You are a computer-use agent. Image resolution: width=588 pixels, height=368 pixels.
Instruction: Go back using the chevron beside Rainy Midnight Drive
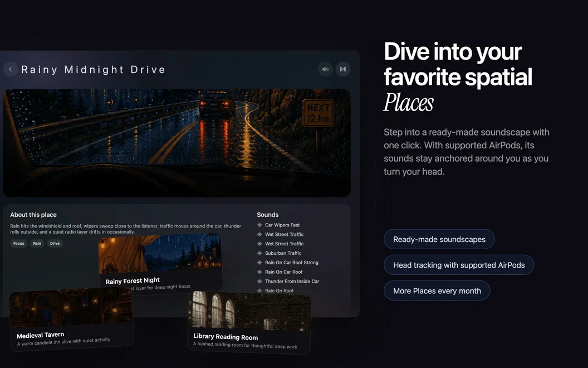[11, 69]
